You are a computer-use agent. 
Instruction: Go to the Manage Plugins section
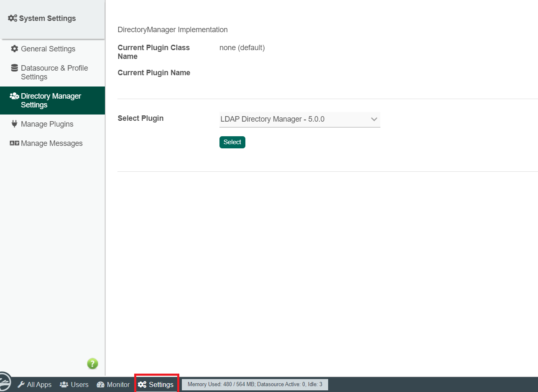[x=47, y=124]
